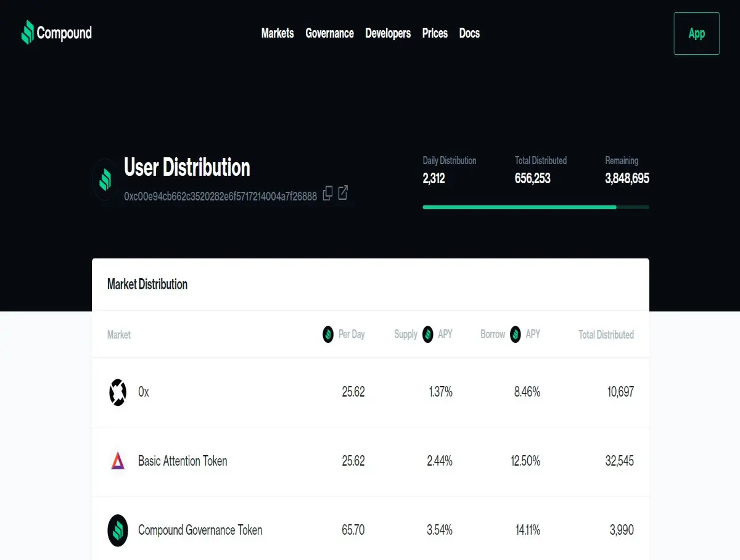Click the Market Distribution heading
The width and height of the screenshot is (740, 560).
click(147, 284)
